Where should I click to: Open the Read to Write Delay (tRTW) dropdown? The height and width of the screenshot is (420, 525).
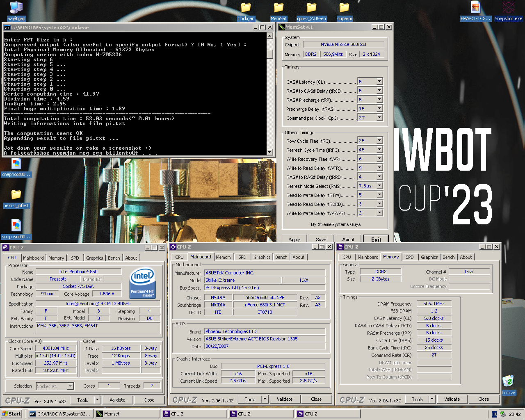tap(379, 195)
